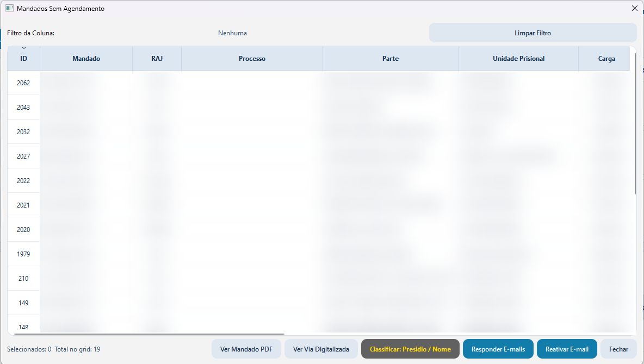Open Ver Via Digitalizada
Screen dimensions: 644x364
[x=321, y=349]
